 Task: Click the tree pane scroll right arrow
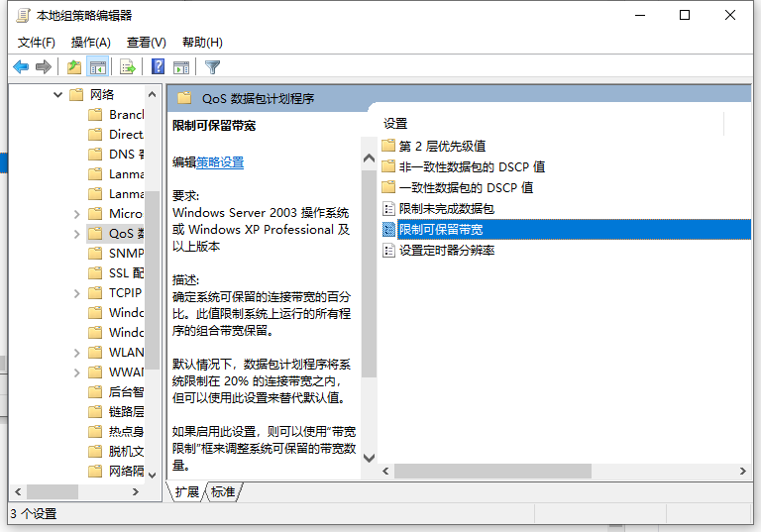point(136,491)
